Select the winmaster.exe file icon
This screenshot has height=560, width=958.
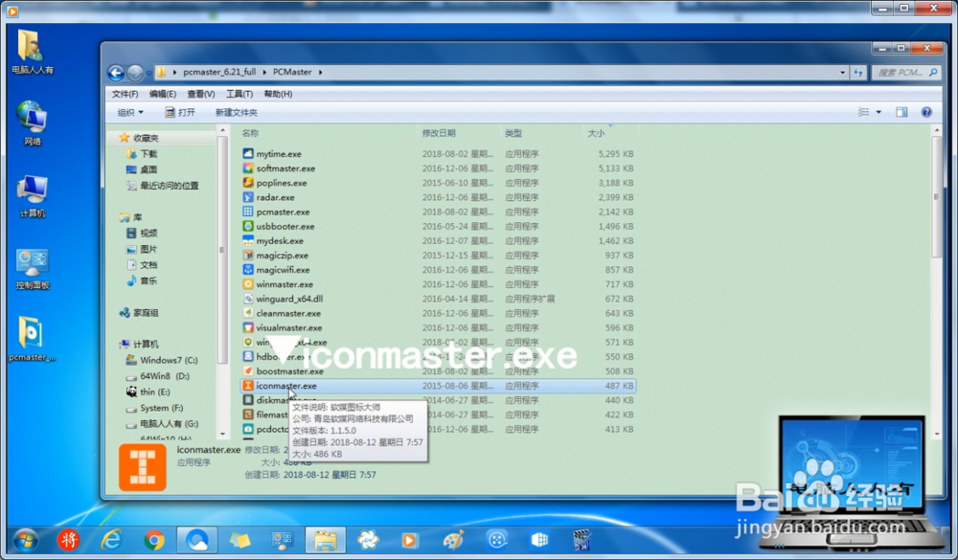tap(247, 284)
